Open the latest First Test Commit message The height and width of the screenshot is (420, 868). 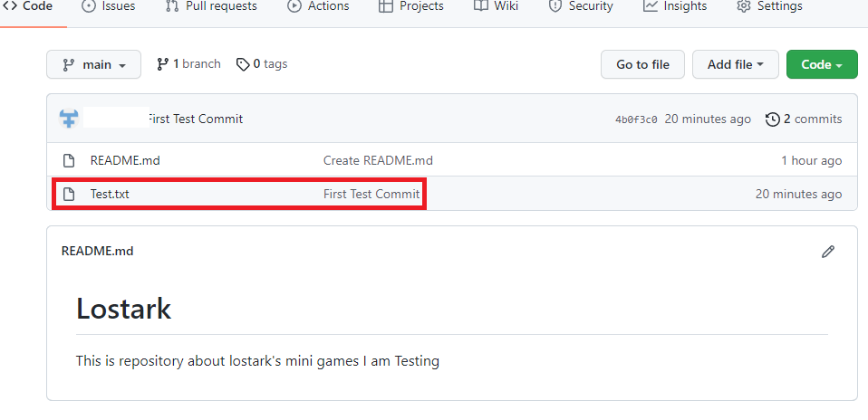[x=196, y=119]
